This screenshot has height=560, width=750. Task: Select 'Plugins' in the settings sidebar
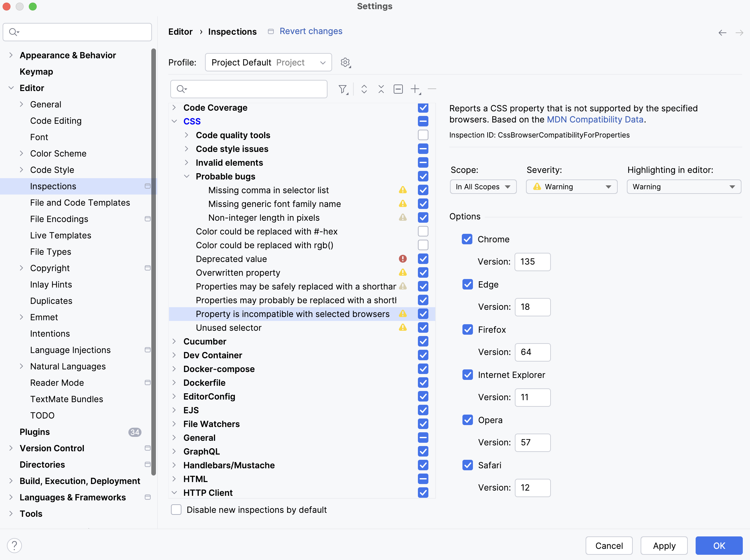pyautogui.click(x=34, y=432)
